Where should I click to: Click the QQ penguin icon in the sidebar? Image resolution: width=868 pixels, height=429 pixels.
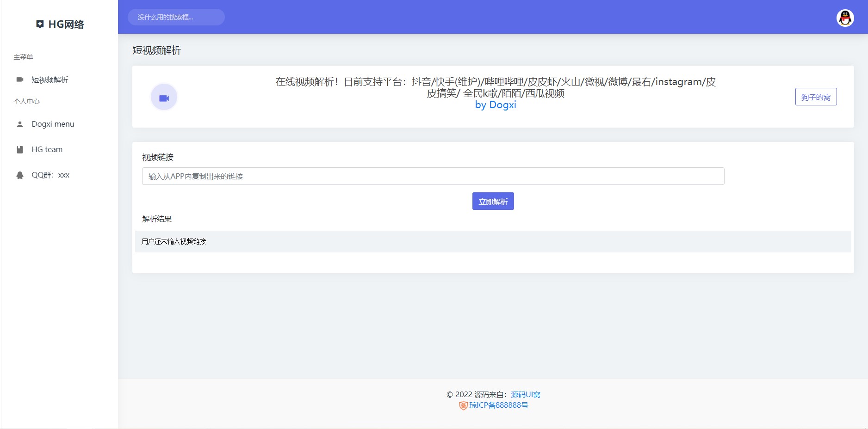[19, 174]
